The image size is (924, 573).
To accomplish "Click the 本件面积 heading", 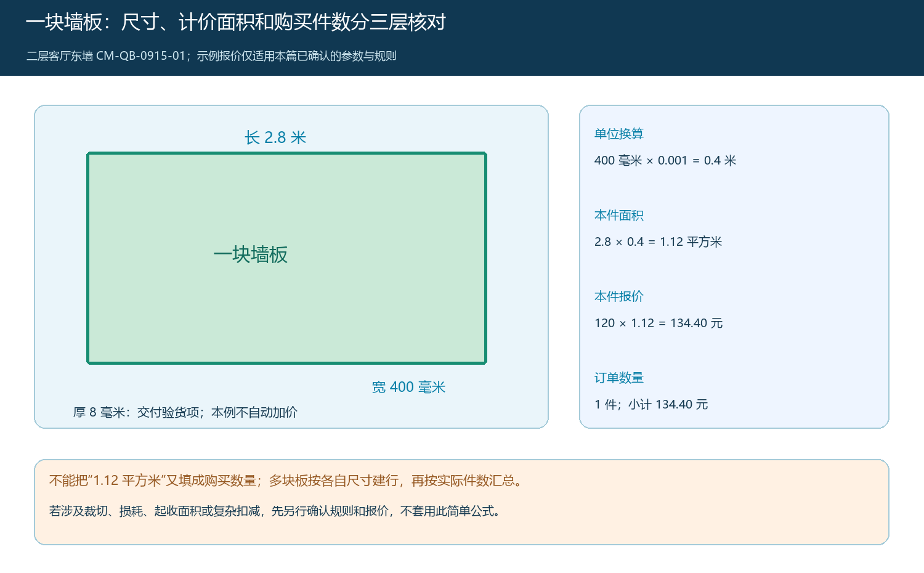I will click(x=618, y=215).
